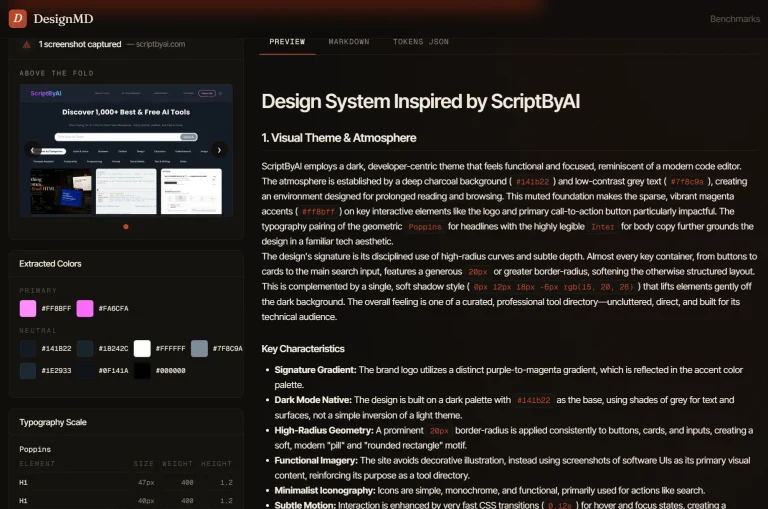The width and height of the screenshot is (768, 509).
Task: Switch to the Preview tab
Action: [287, 42]
